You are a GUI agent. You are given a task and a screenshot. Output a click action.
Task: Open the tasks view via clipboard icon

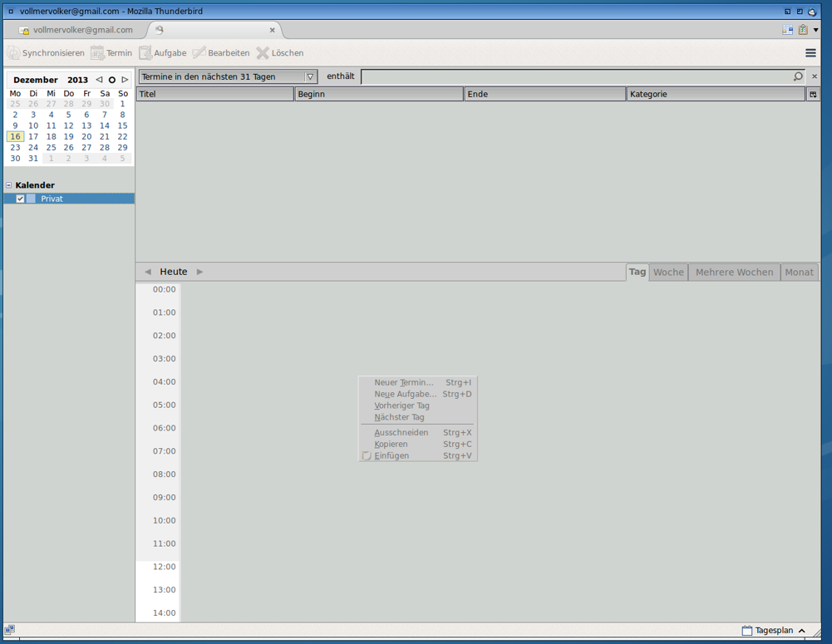803,30
